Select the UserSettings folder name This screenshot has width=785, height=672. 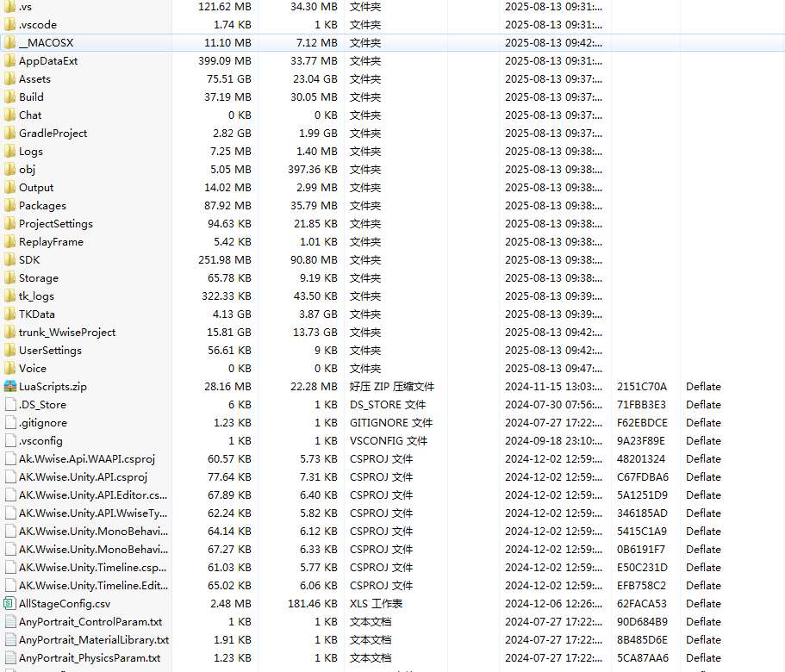click(50, 351)
